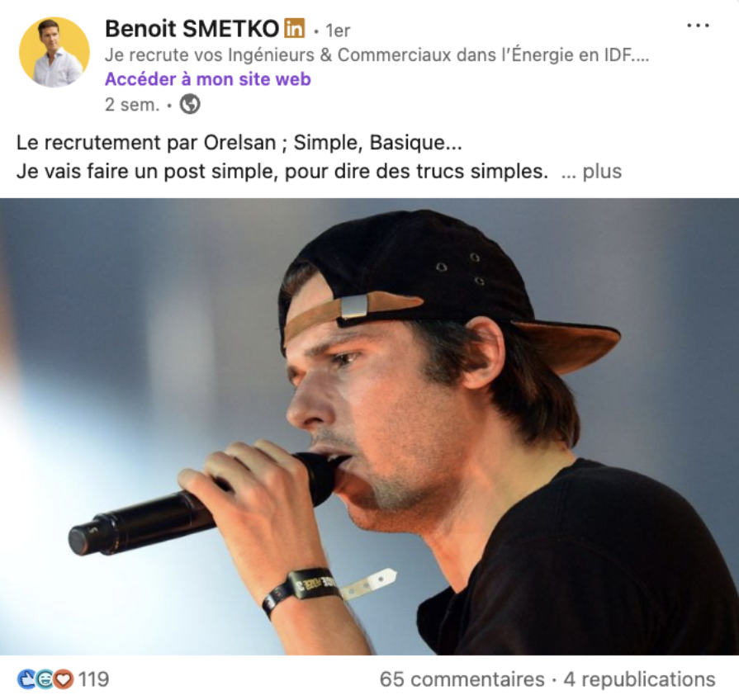Click the gold LinkedIn Premium badge
The height and width of the screenshot is (700, 739).
pyautogui.click(x=294, y=29)
